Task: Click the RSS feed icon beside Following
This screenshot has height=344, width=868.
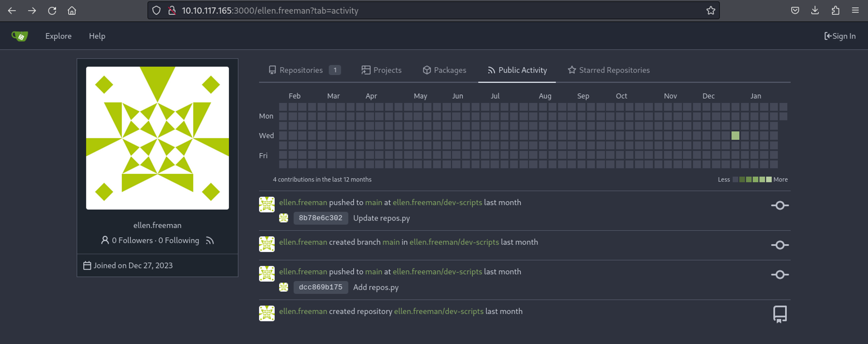Action: coord(210,241)
